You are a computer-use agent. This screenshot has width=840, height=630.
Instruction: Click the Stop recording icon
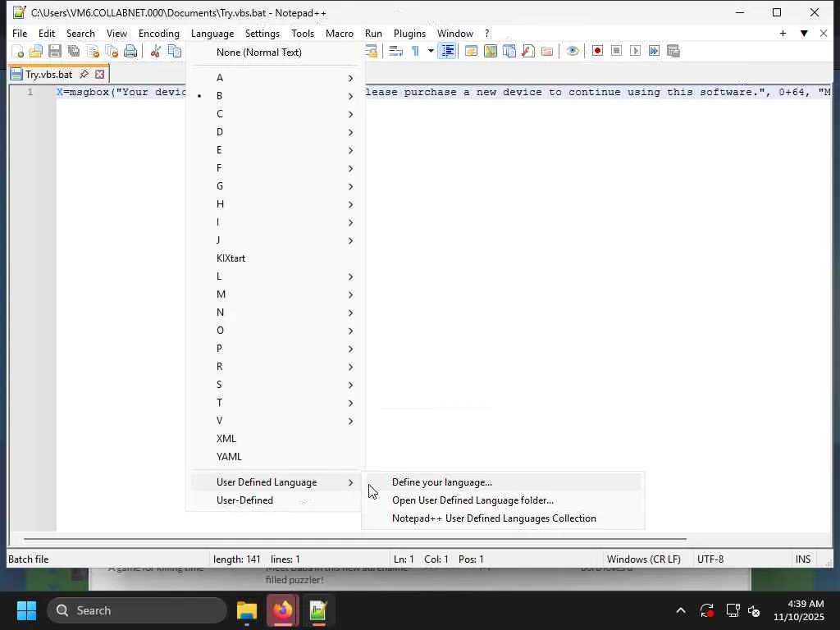[616, 51]
